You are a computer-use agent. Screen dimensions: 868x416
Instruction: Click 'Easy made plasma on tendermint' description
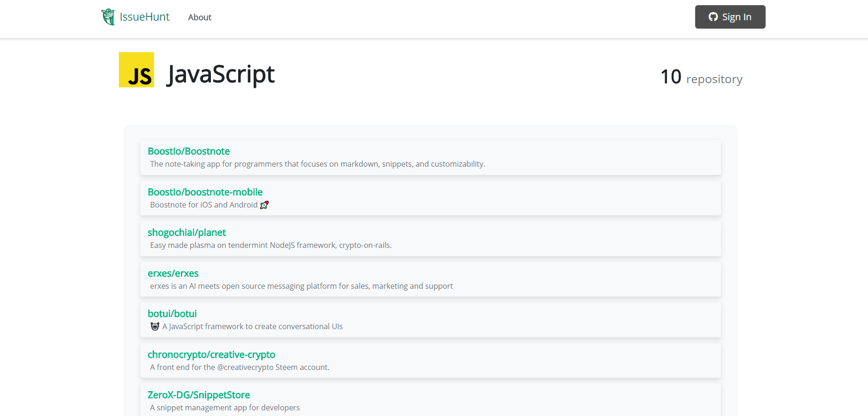pyautogui.click(x=271, y=245)
